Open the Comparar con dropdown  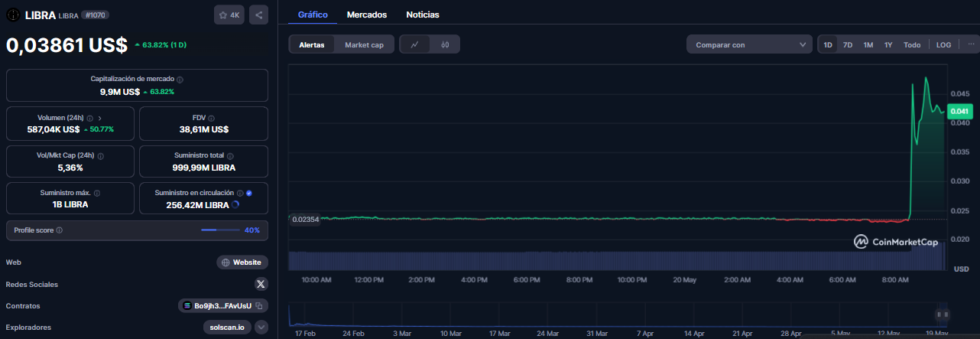(749, 45)
